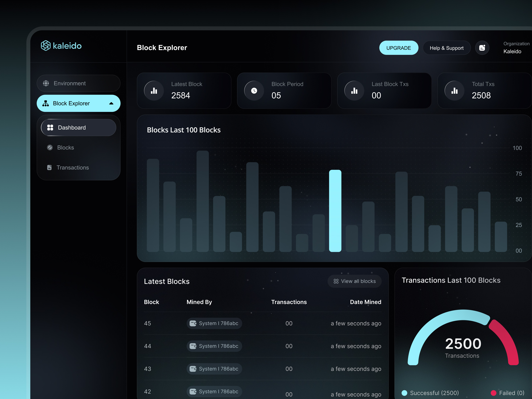
Task: Select Dashboard from the sidebar menu
Action: (72, 128)
